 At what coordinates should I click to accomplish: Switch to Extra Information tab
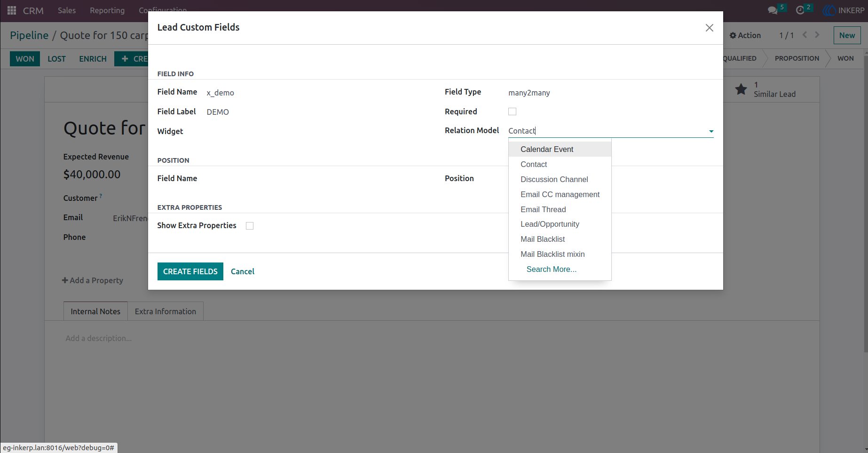(166, 311)
